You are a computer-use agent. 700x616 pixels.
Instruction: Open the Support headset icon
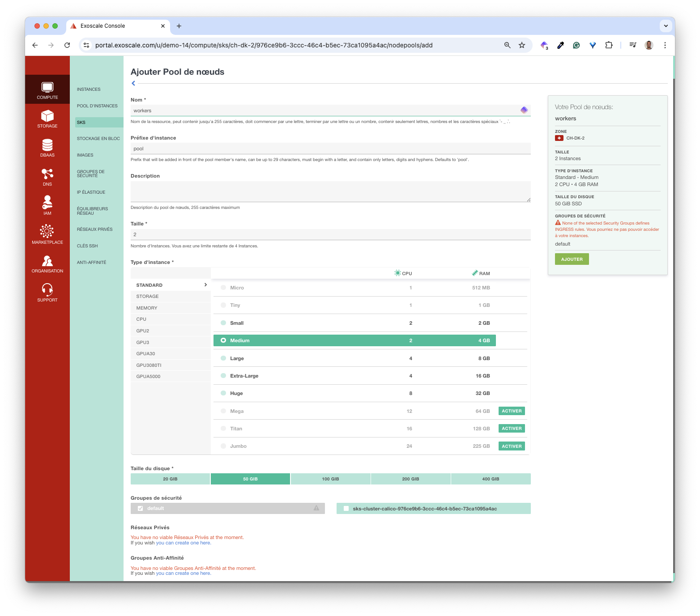coord(47,290)
